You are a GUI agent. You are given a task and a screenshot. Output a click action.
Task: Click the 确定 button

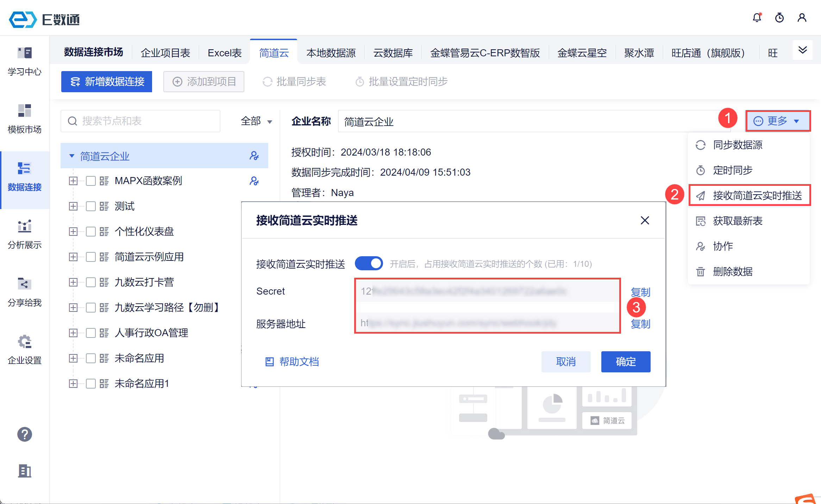(x=625, y=361)
